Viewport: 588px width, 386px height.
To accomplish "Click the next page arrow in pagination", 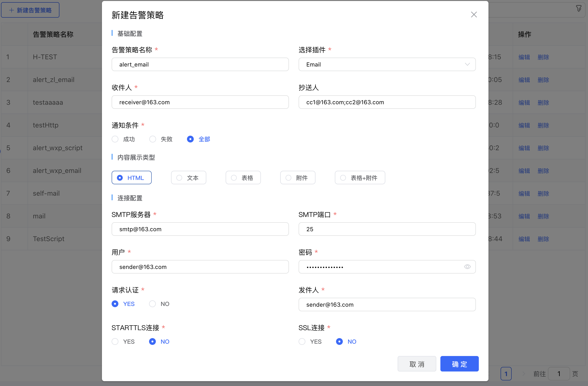I will [524, 374].
